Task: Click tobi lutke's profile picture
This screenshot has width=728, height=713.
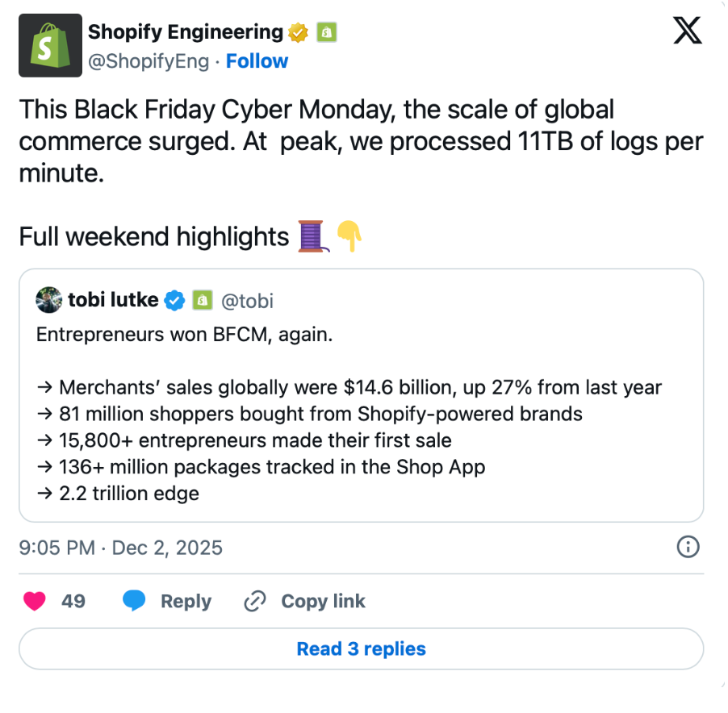Action: pyautogui.click(x=48, y=300)
